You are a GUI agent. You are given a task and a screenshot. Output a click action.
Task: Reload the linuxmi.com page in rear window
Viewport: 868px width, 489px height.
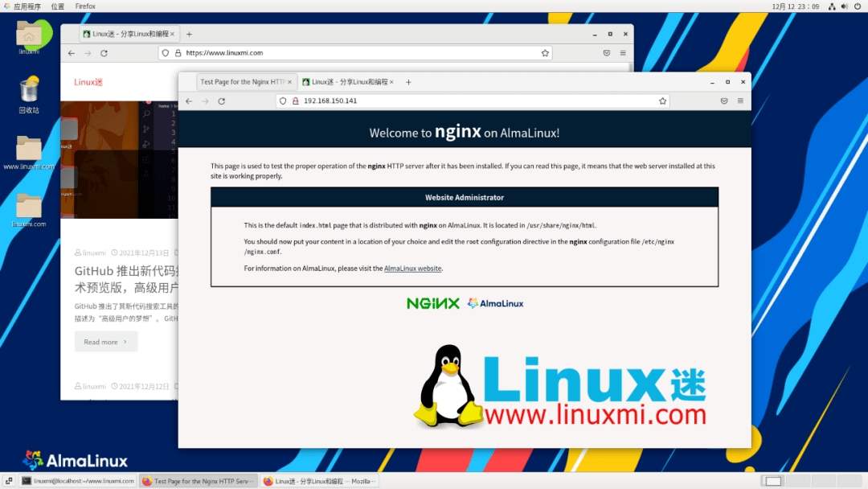tap(104, 53)
